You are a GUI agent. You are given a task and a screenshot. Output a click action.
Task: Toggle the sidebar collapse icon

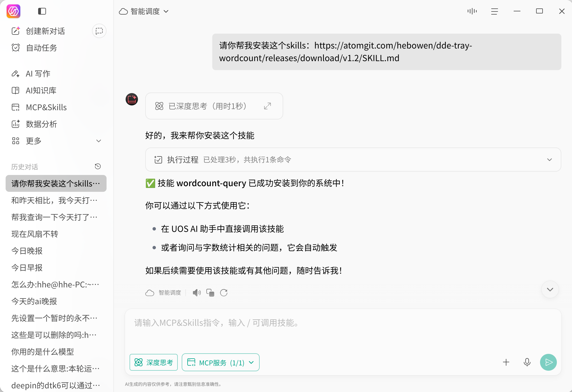click(42, 11)
